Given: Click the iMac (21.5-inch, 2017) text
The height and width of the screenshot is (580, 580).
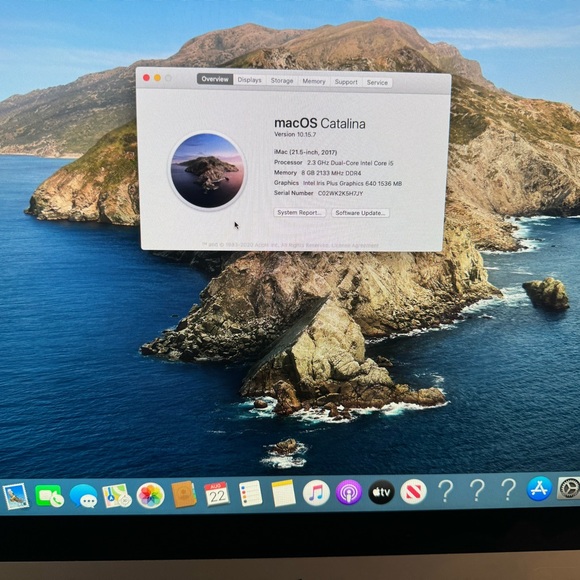Looking at the screenshot, I should (x=306, y=152).
